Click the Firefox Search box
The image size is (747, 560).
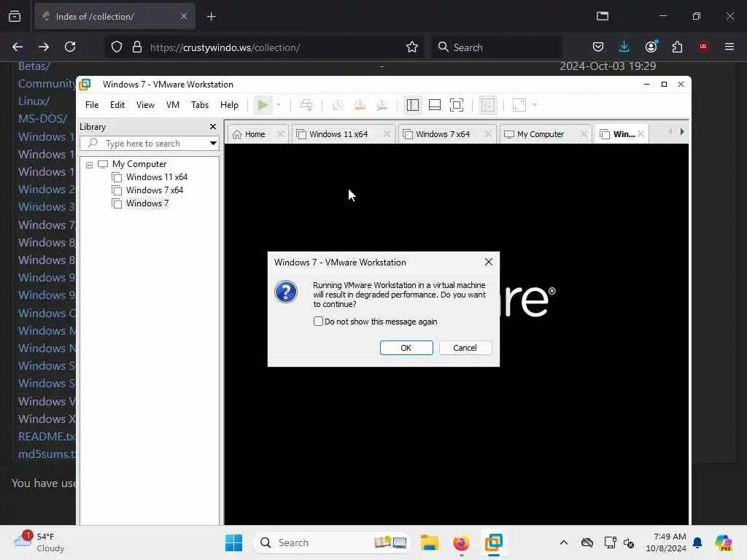click(498, 47)
